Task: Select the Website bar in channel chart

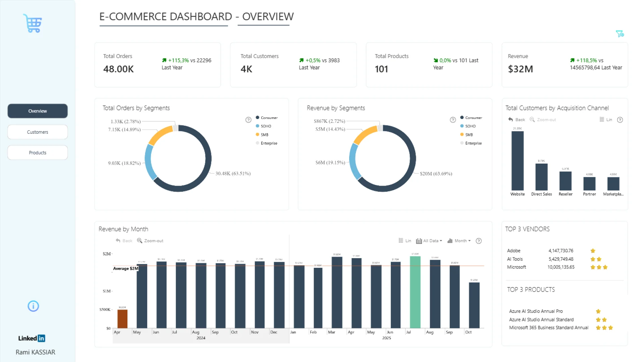Action: [x=517, y=161]
